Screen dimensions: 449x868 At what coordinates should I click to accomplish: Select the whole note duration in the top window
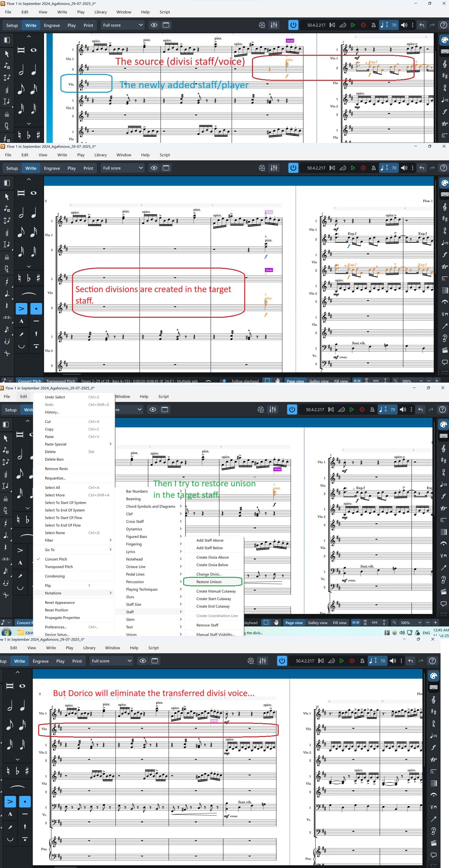click(x=34, y=50)
